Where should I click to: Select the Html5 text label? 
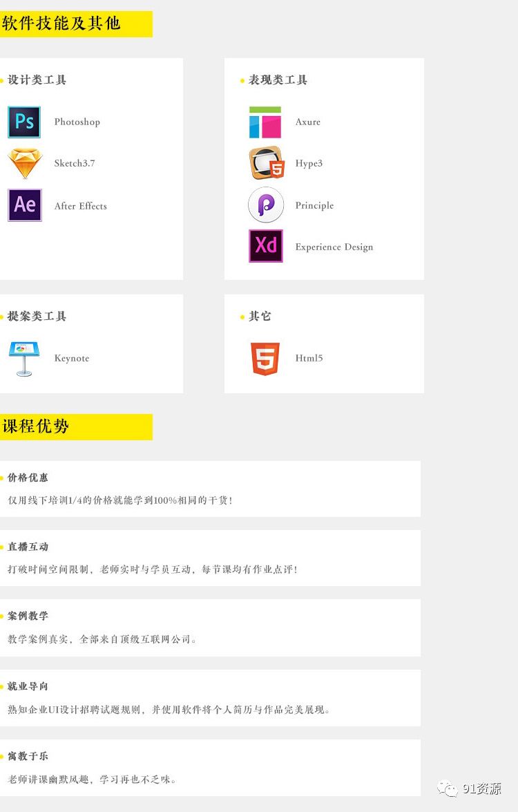[309, 358]
